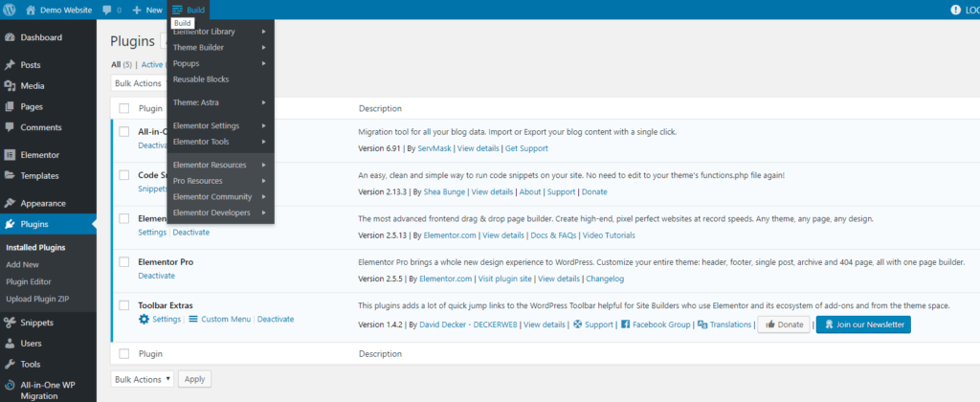This screenshot has height=402, width=980.
Task: Click the Toolbar Extras Settings gear icon
Action: coord(144,319)
